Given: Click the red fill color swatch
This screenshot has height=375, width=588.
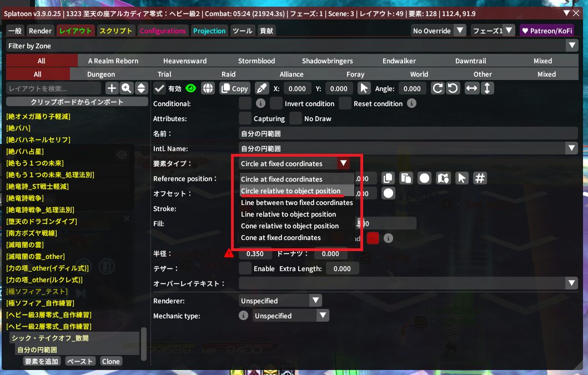Looking at the screenshot, I should point(373,238).
